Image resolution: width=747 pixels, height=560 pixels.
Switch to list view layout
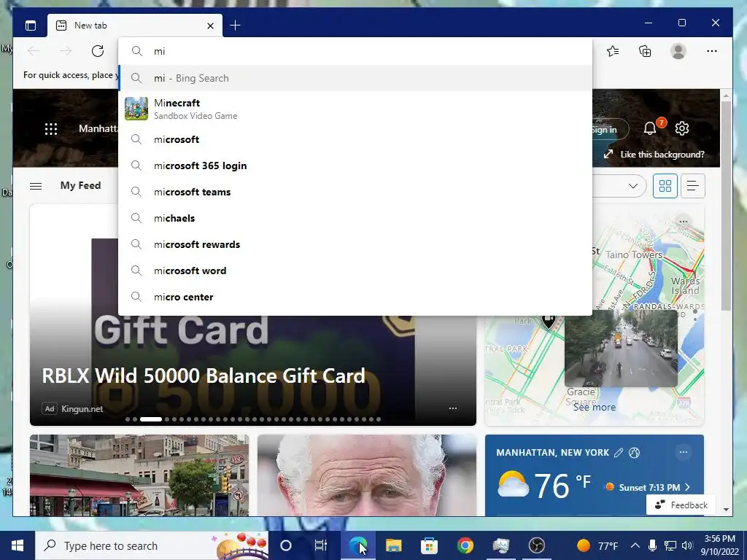693,186
